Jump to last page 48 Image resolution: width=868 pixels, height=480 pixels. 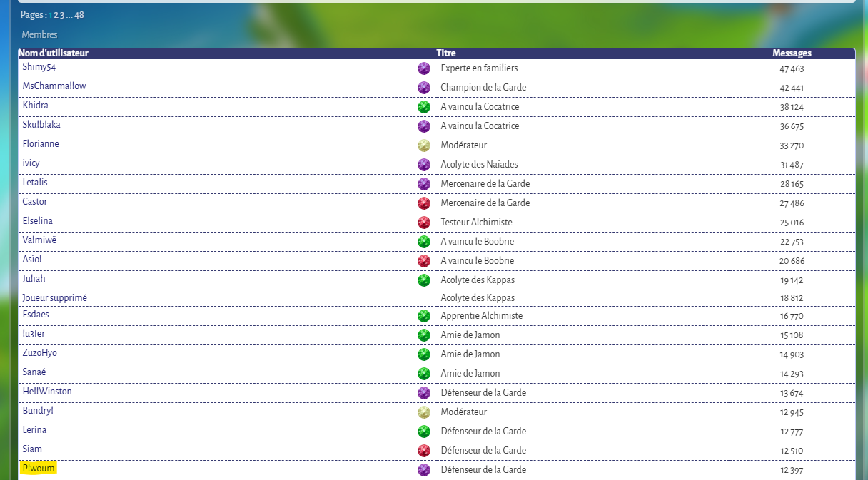[79, 15]
